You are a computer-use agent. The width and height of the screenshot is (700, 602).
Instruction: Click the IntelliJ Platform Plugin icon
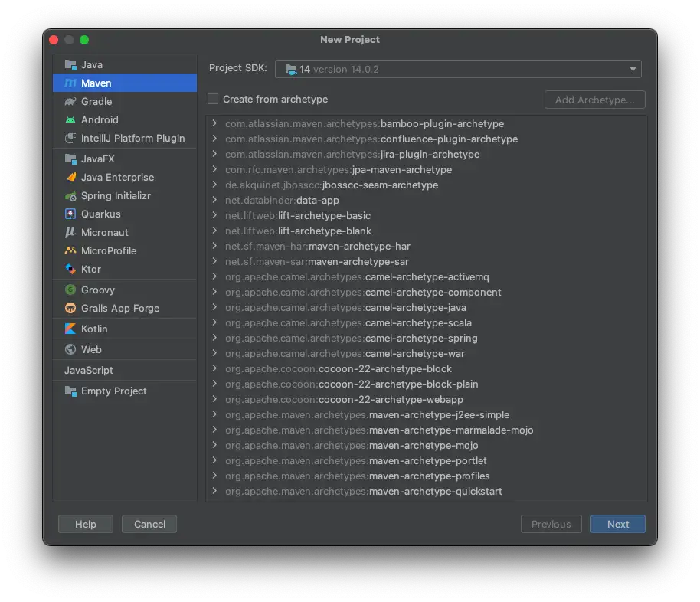[x=70, y=138]
